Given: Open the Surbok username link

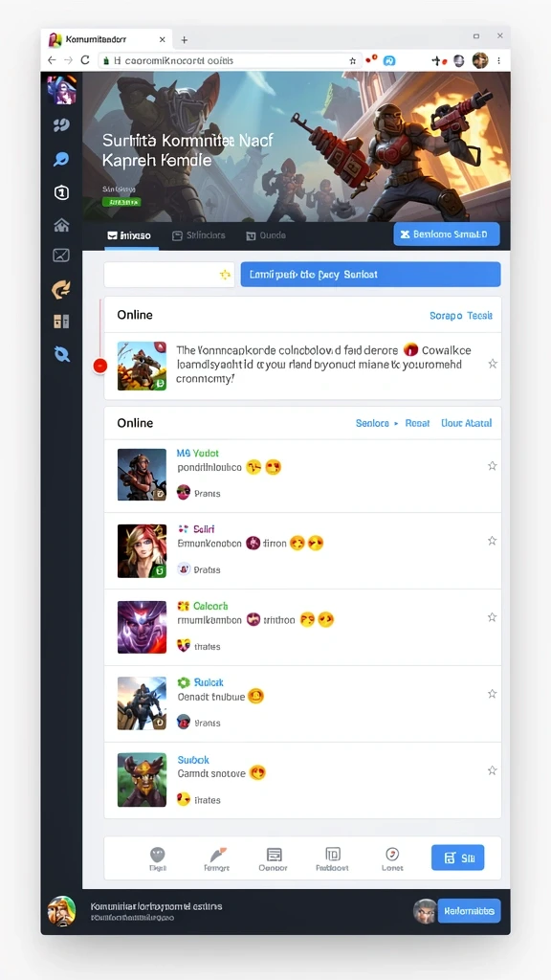Looking at the screenshot, I should [x=193, y=760].
